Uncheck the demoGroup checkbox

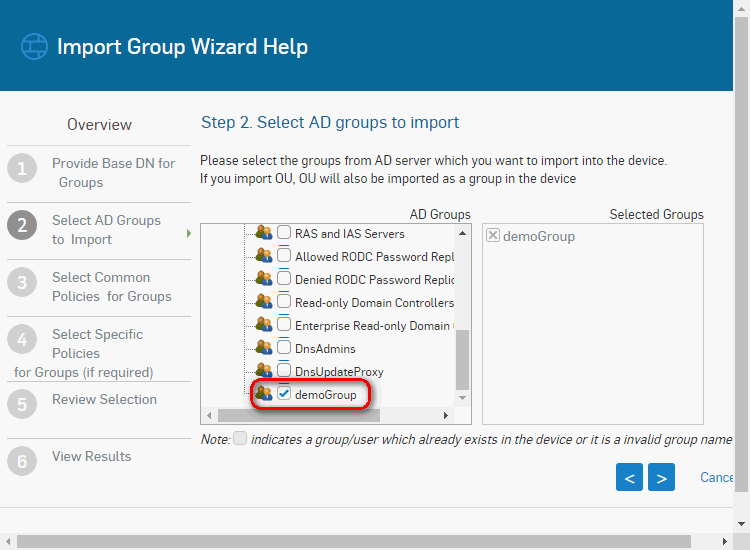pyautogui.click(x=284, y=394)
